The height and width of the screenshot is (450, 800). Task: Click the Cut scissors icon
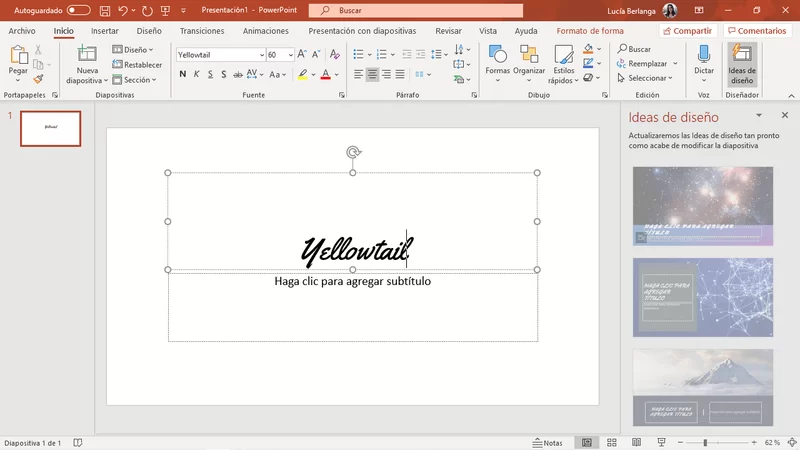click(38, 50)
